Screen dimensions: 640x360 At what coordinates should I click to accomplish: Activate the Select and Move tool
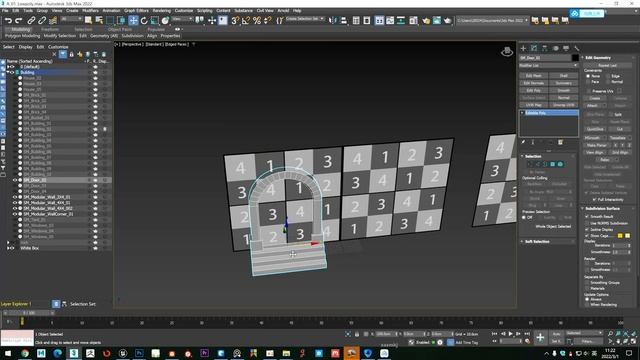133,20
